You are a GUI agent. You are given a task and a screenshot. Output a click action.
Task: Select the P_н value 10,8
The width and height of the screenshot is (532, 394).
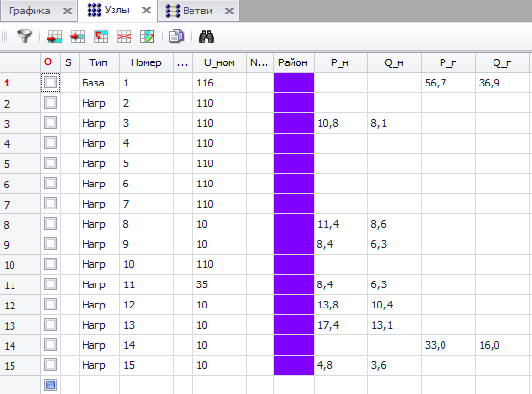click(x=341, y=123)
